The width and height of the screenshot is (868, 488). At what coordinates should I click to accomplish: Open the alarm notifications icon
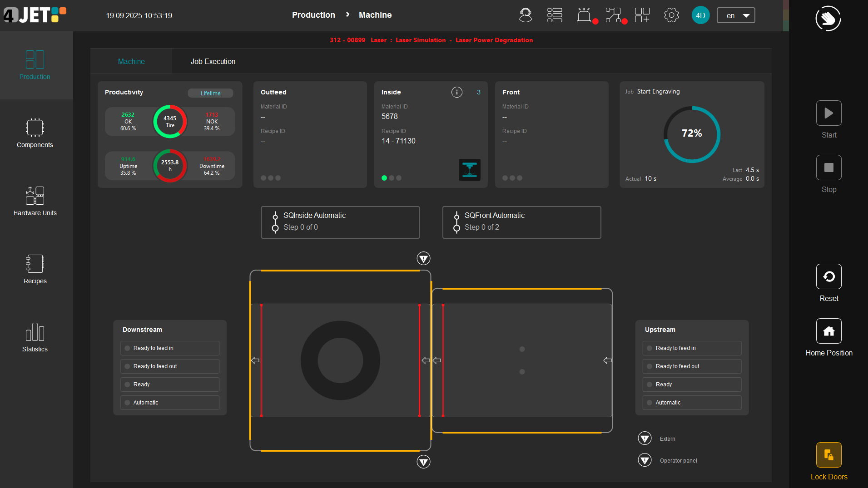pos(585,15)
